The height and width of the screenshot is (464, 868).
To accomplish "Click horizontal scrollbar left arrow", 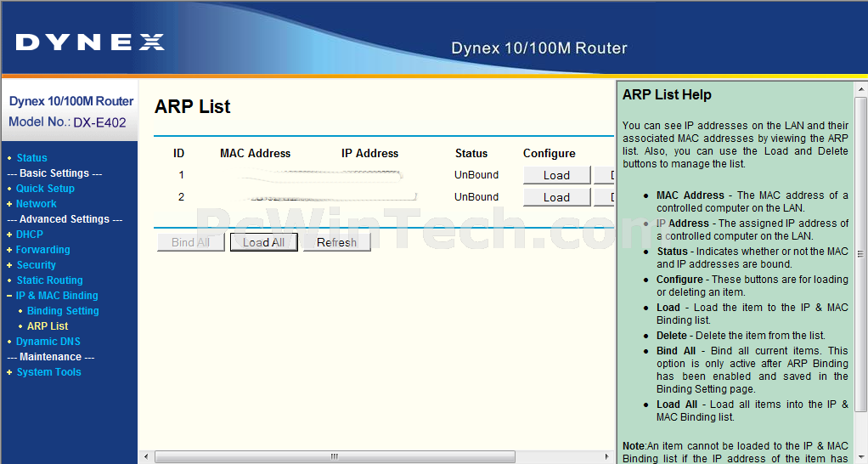I will (x=146, y=457).
